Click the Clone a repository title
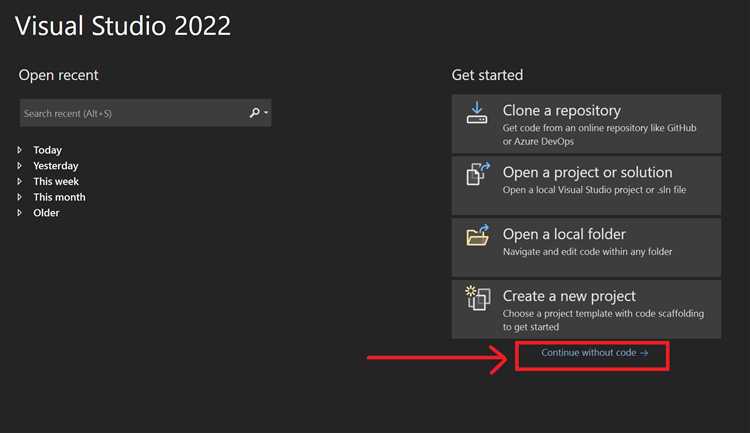Image resolution: width=750 pixels, height=433 pixels. (562, 111)
